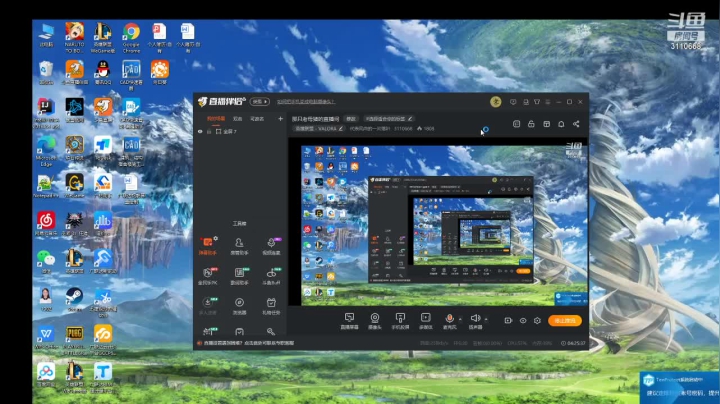Image resolution: width=720 pixels, height=404 pixels.
Task: Hide the 全屏7 source with eye icon
Action: point(200,131)
